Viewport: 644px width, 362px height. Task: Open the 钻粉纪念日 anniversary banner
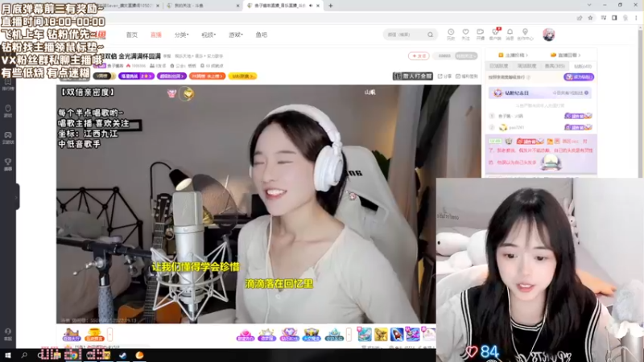[x=540, y=93]
